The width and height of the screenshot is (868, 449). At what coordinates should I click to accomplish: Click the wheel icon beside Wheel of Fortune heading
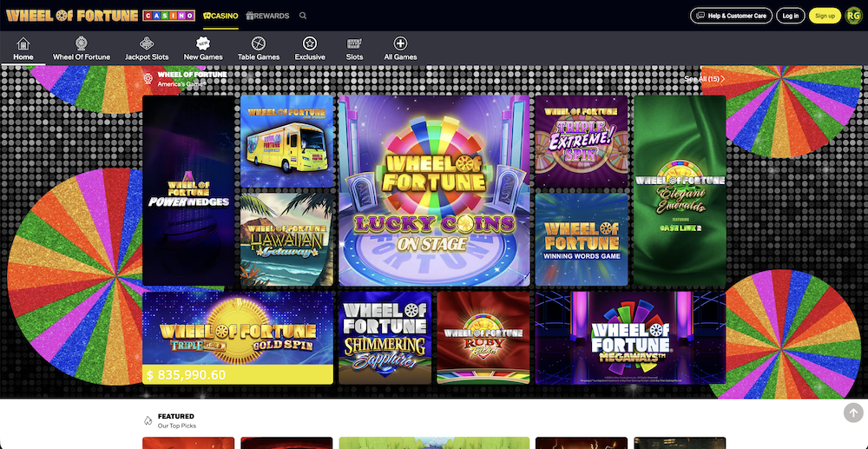[x=148, y=79]
